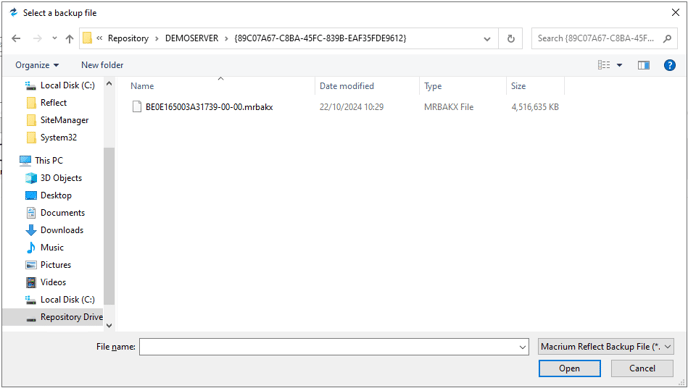This screenshot has height=388, width=688.
Task: Expand the address bar history dropdown
Action: (487, 39)
